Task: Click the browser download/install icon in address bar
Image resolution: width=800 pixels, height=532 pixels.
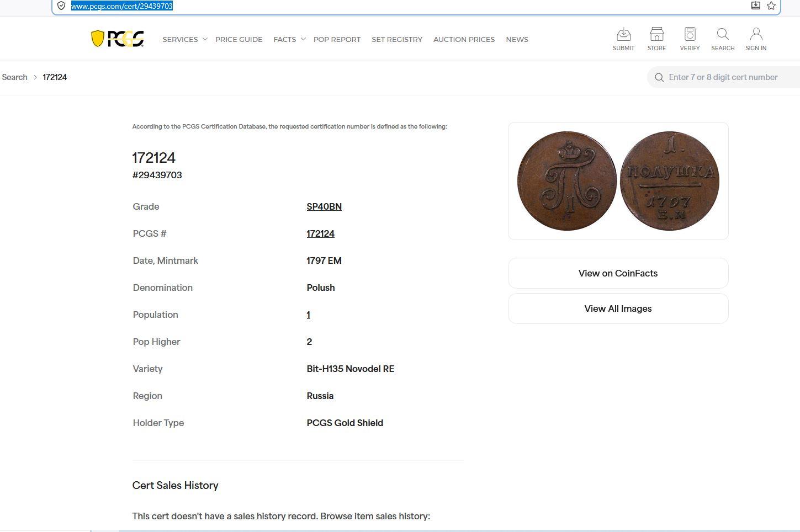Action: 756,6
